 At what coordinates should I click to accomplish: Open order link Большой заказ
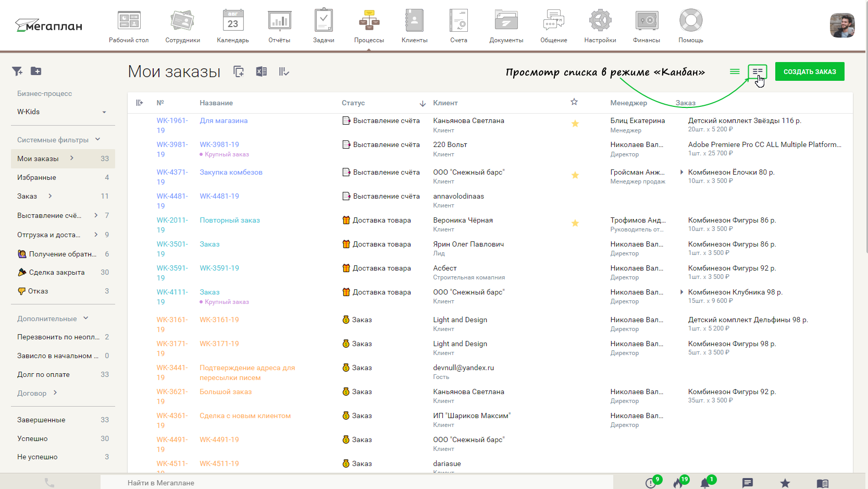[x=226, y=392]
